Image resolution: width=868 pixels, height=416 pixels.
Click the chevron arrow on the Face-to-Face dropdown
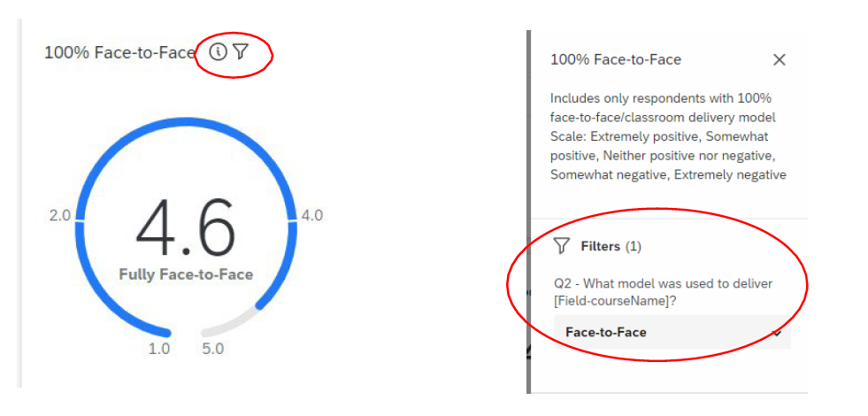tap(777, 333)
